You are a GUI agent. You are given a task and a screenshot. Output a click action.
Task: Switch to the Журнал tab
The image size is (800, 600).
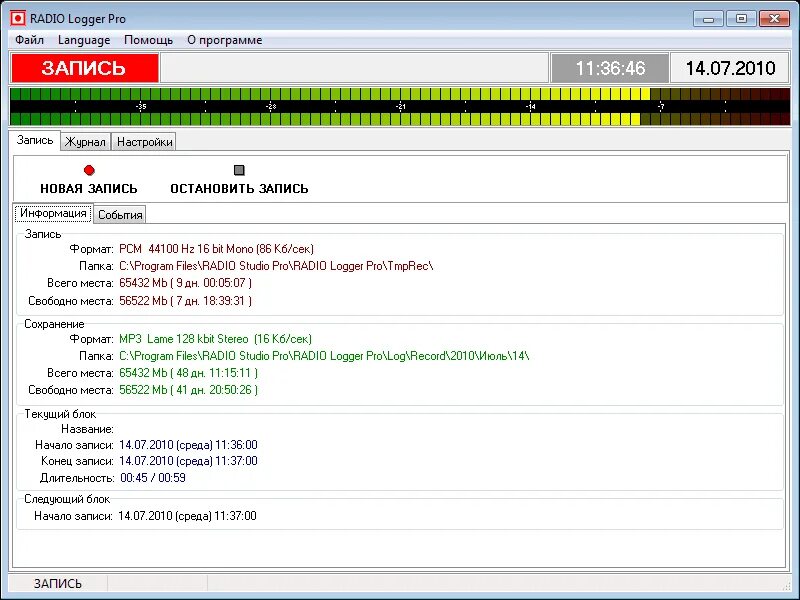click(x=85, y=142)
